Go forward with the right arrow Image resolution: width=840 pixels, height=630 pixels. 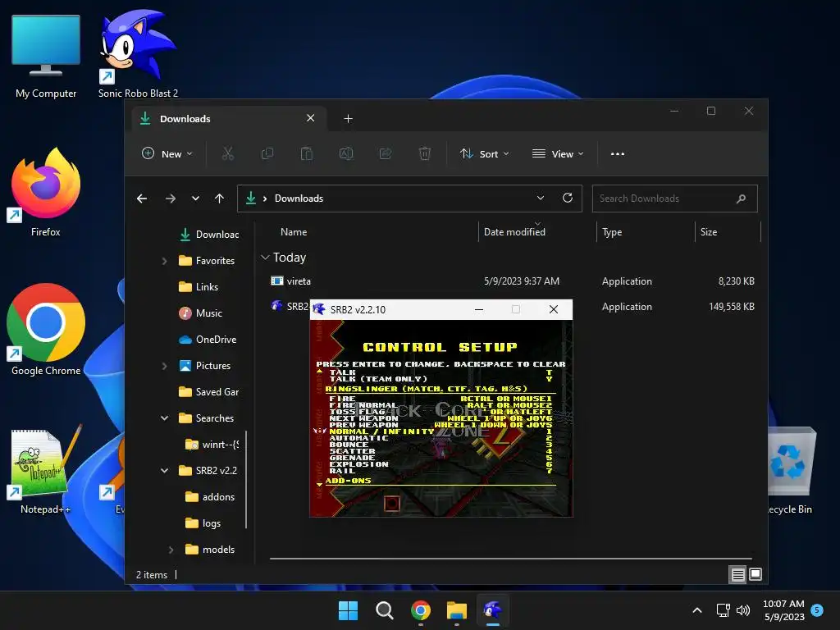pyautogui.click(x=171, y=199)
